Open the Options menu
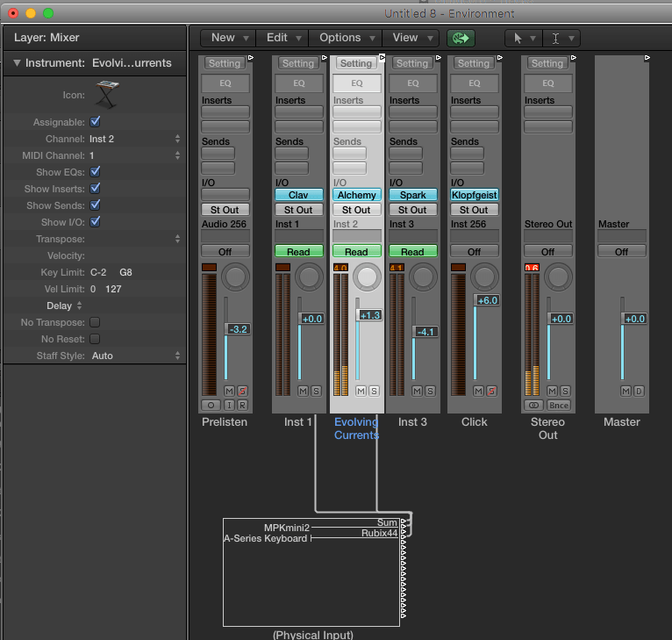 tap(346, 38)
